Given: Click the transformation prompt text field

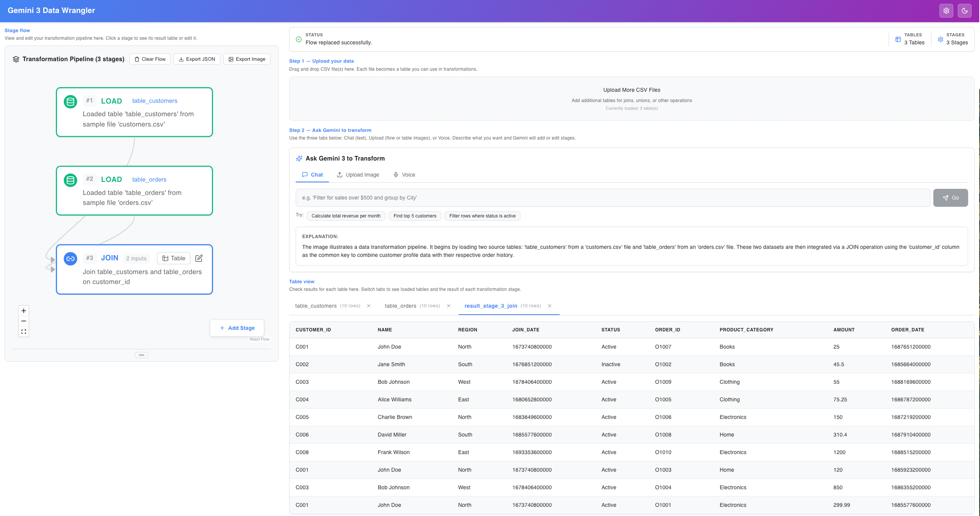Looking at the screenshot, I should click(x=612, y=198).
